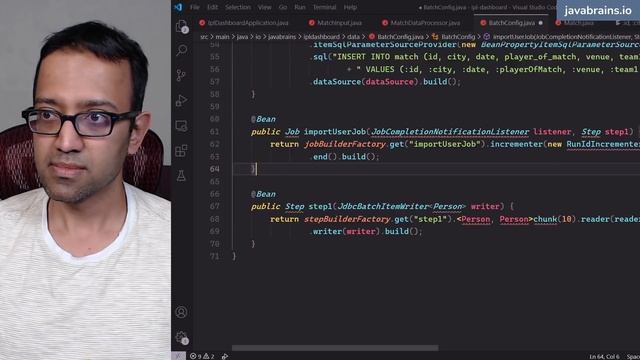
Task: Click the horizontal editor scrollbar
Action: click(x=335, y=348)
